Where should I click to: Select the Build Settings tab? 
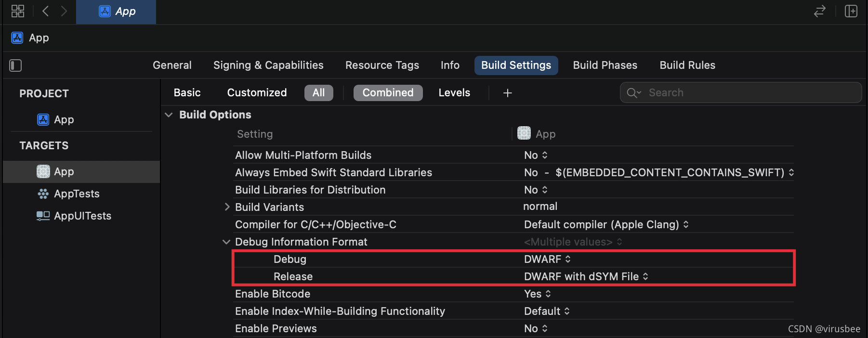[x=516, y=65]
